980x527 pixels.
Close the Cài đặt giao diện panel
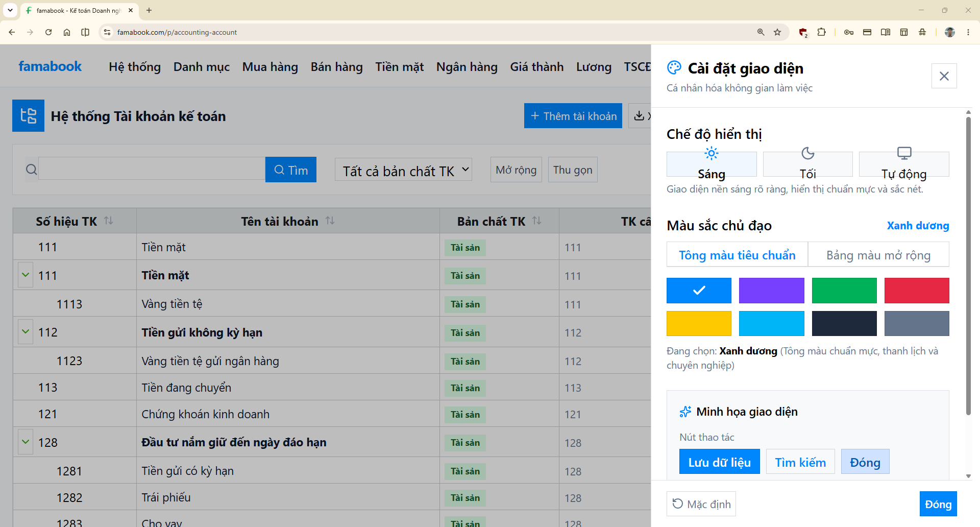click(944, 76)
